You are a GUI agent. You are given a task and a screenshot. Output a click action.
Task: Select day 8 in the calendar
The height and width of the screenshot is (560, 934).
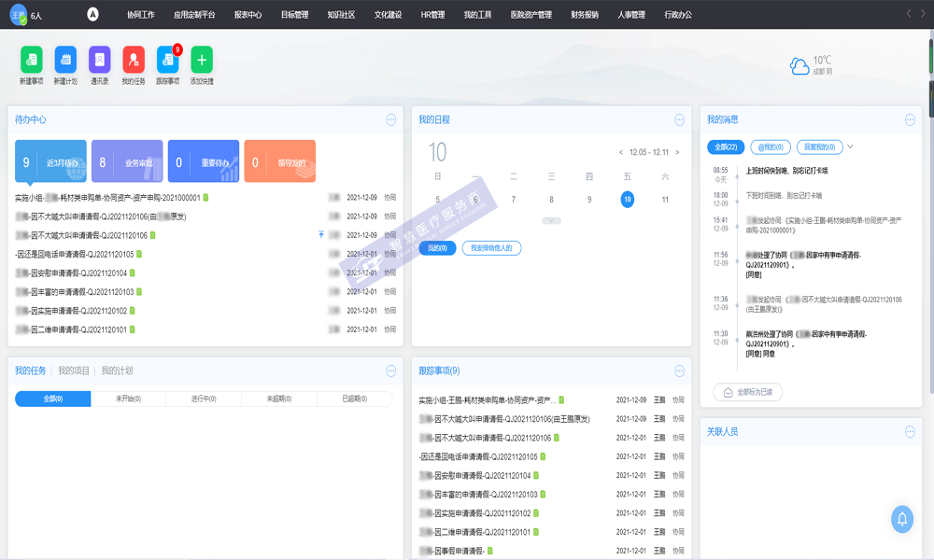tap(551, 199)
